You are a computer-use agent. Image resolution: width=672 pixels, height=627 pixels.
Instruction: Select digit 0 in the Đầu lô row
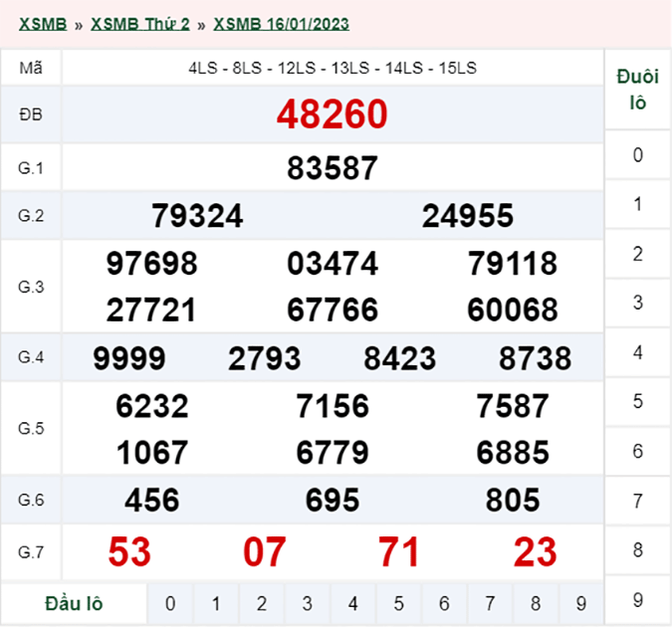coord(170,603)
